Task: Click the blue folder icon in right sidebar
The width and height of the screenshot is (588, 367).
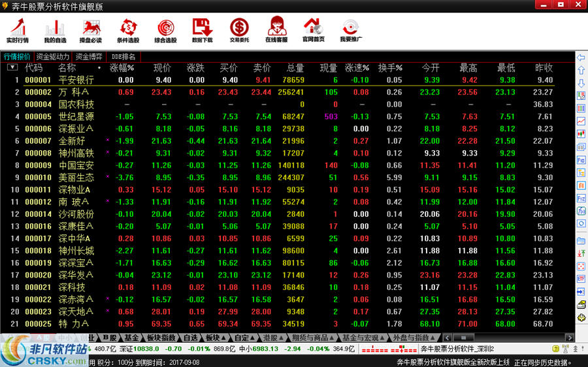Action: coord(581,240)
